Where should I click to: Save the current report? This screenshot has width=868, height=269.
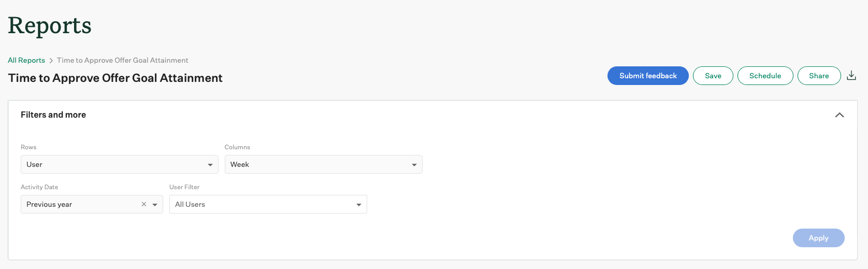coord(713,76)
